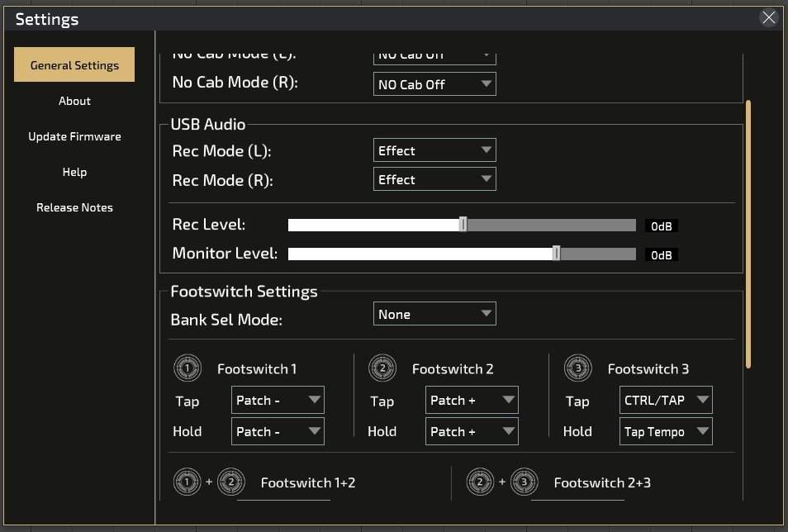
Task: Click the second icon of Footswitch 1+2
Action: click(x=231, y=482)
